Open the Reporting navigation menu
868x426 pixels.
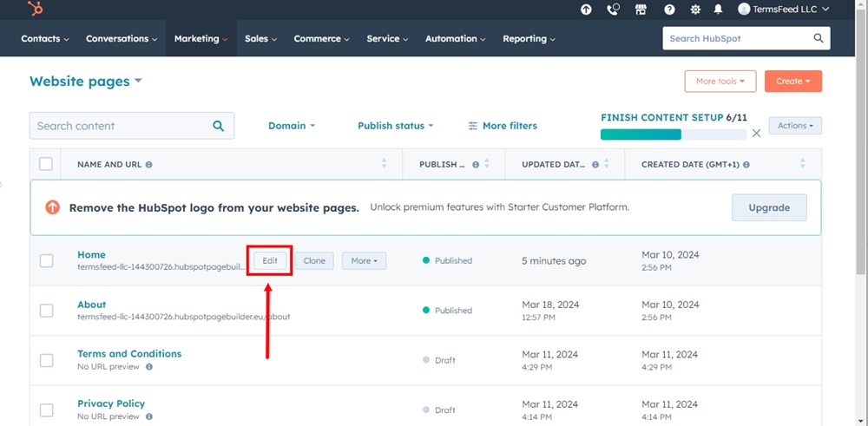click(529, 39)
